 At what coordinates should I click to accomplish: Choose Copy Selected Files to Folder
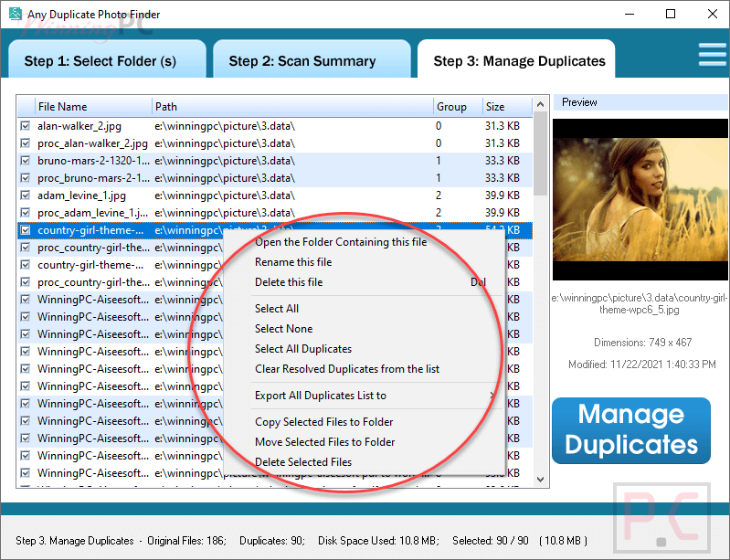pyautogui.click(x=364, y=422)
